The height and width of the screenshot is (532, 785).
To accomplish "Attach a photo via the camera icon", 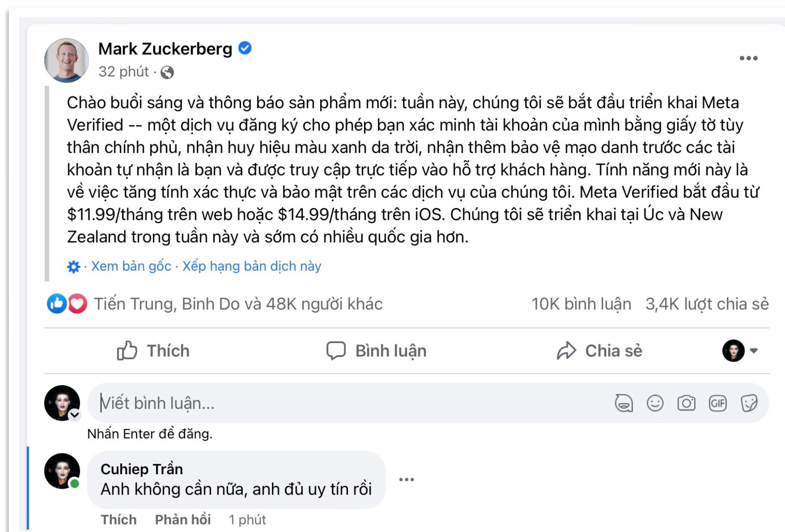I will tap(686, 403).
